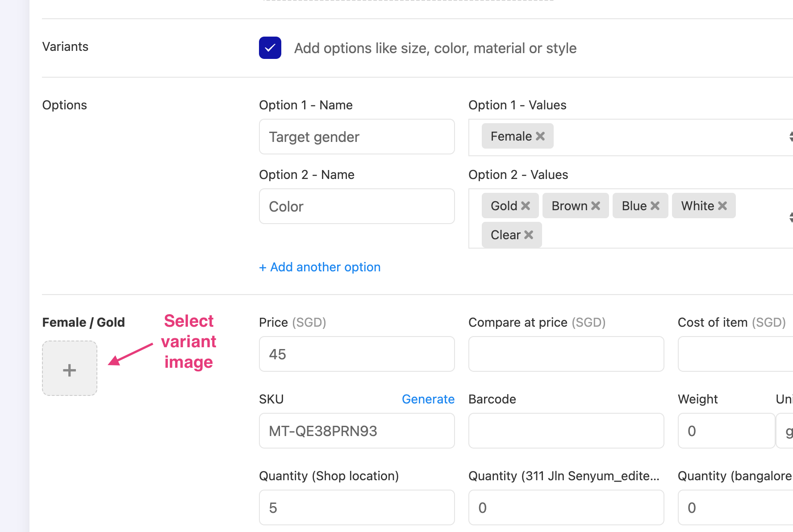Click Add another option link
The width and height of the screenshot is (793, 532).
[320, 267]
